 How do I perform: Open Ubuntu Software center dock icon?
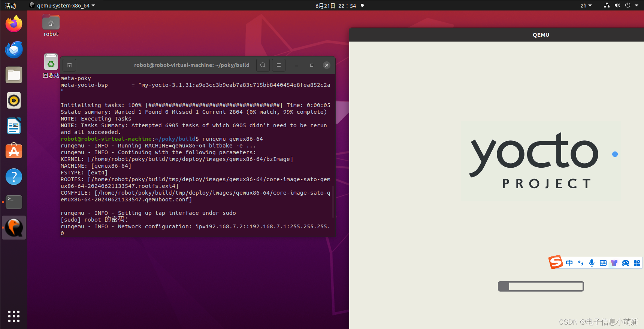click(x=14, y=151)
